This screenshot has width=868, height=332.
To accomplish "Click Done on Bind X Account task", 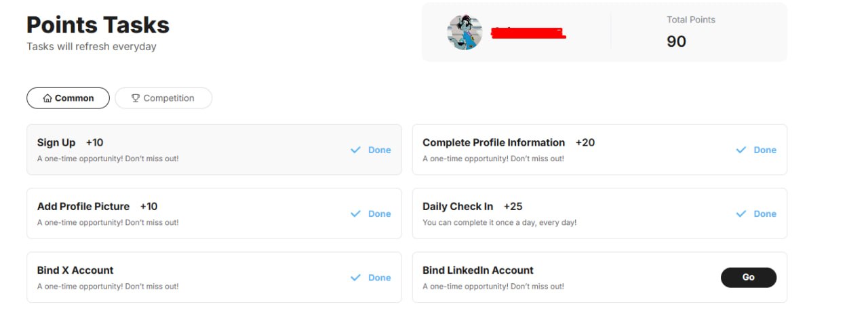I will click(380, 277).
